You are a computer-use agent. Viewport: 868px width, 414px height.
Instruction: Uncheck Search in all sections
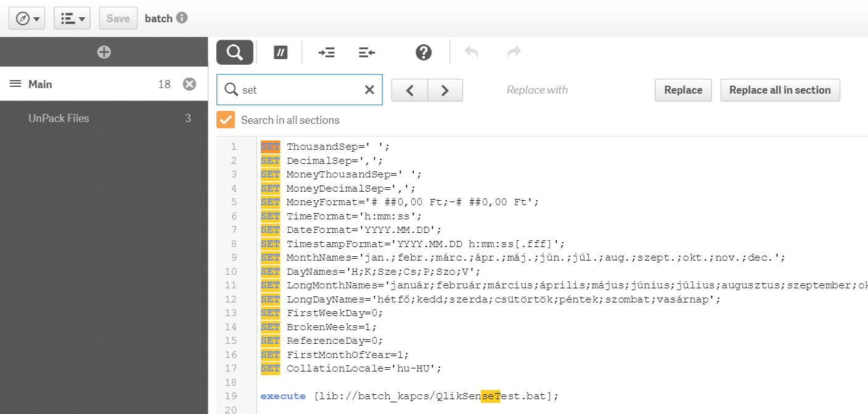click(x=226, y=120)
